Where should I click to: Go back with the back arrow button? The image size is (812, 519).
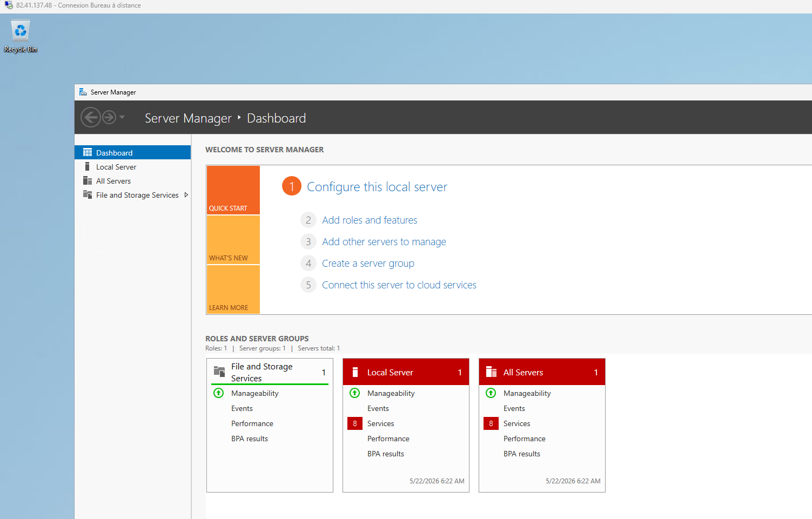[91, 117]
